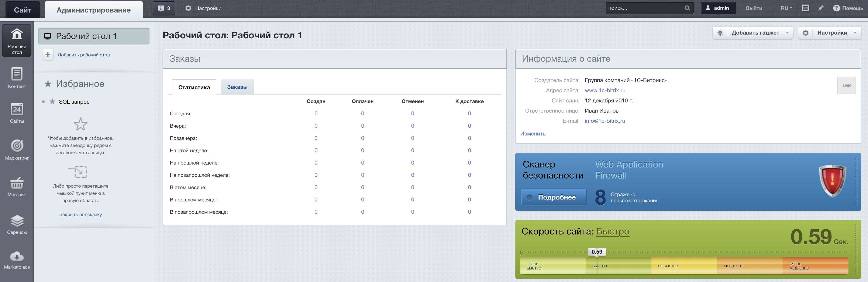Click the Закрыть подсказку link
Screen dimensions: 868x282
click(80, 214)
